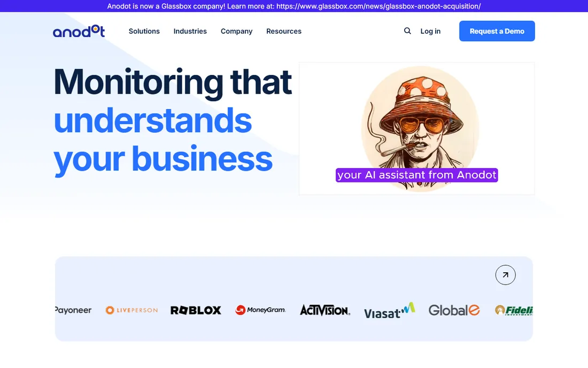
Task: Open the Industries menu
Action: pyautogui.click(x=190, y=31)
